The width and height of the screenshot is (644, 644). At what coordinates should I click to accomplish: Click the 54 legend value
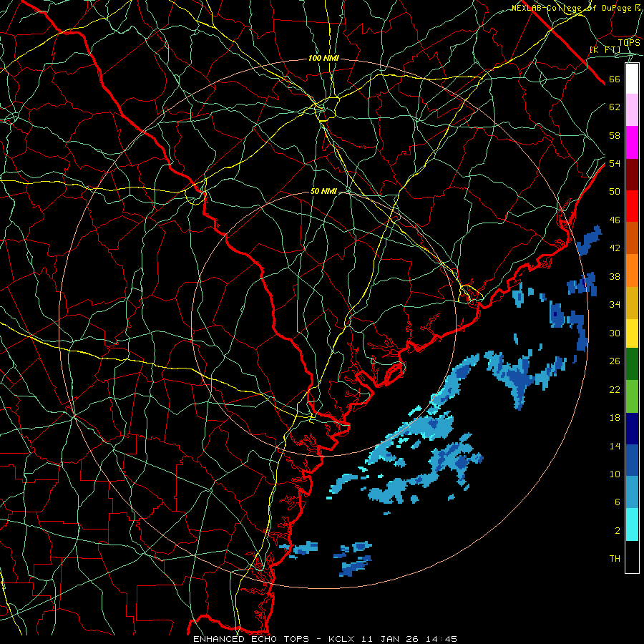(615, 163)
